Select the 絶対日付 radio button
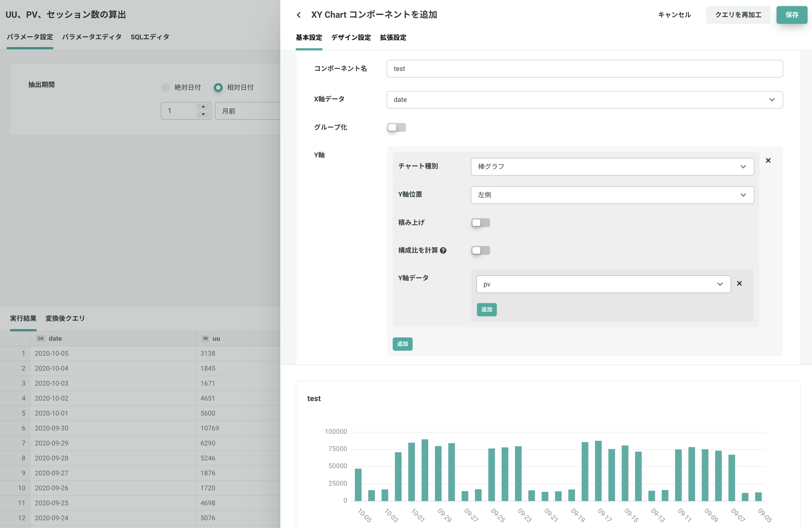Screen dimensions: 812x528 coord(165,87)
